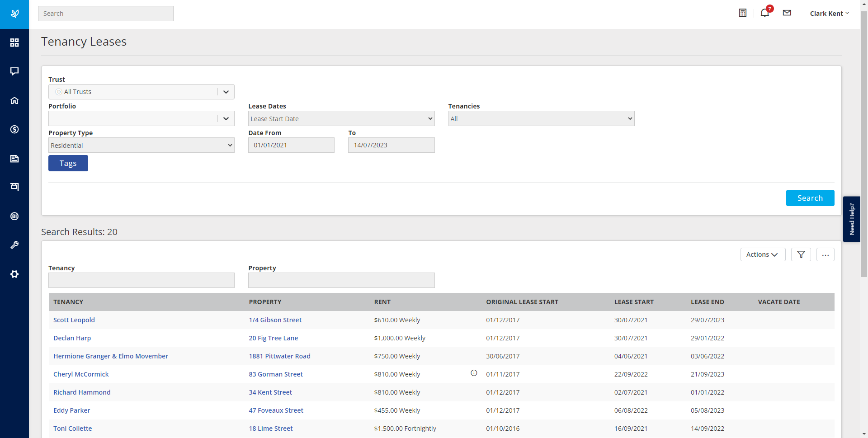Open the Scott Leopold tenancy link
Screen dimensions: 868x438
[x=74, y=320]
